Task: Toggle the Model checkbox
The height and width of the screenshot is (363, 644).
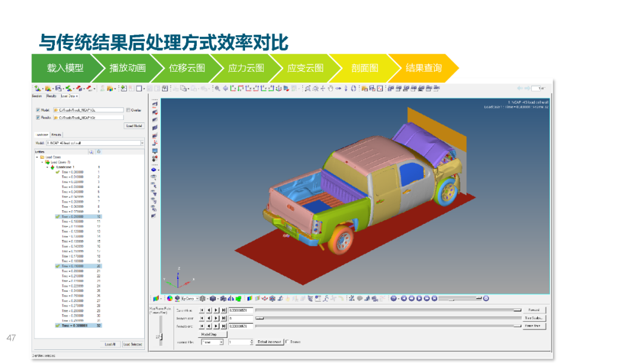Action: pos(38,110)
